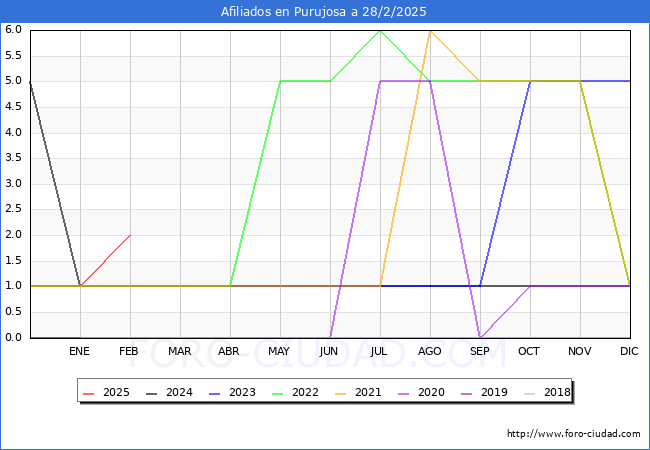This screenshot has height=450, width=650.
Task: Click the ABR month label on x-axis
Action: tap(229, 351)
